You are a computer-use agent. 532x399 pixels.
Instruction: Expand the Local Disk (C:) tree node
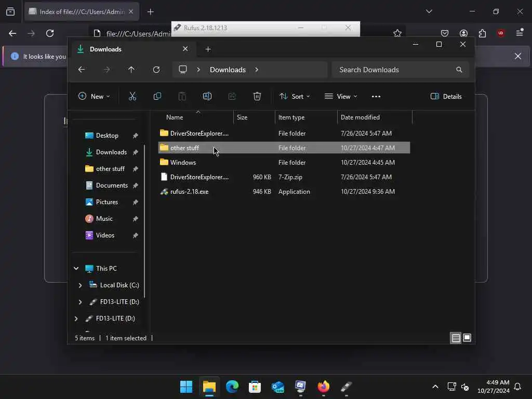[80, 285]
